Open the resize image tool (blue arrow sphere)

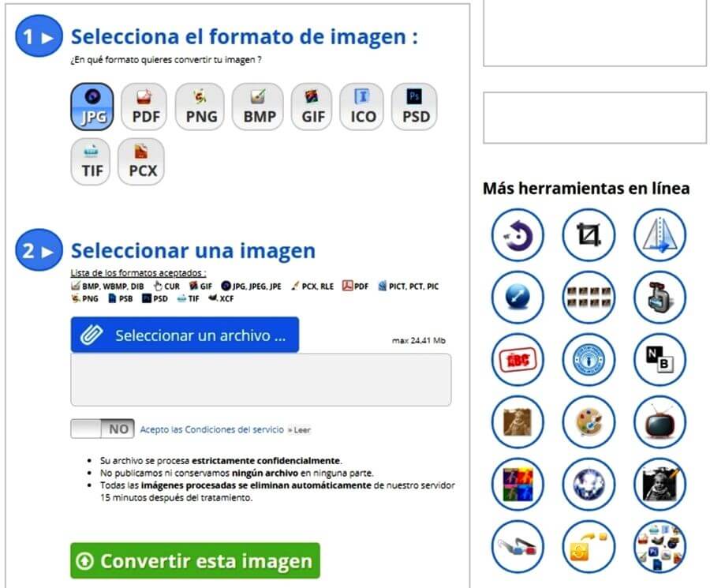click(x=518, y=298)
